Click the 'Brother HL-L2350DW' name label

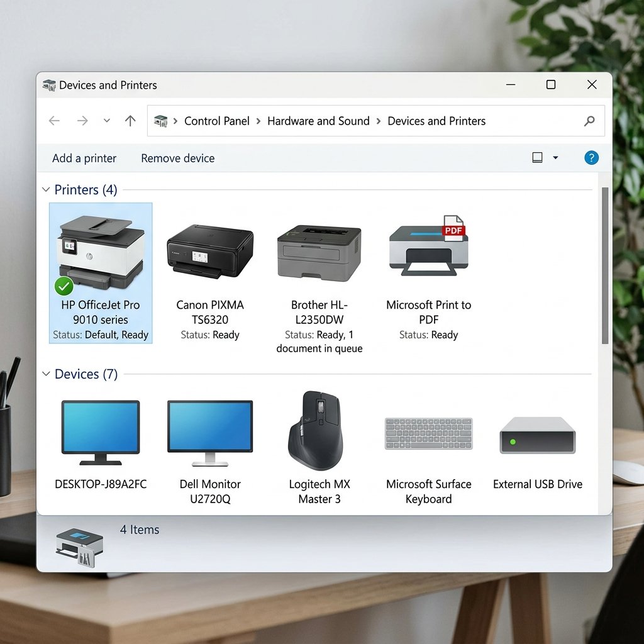point(319,312)
